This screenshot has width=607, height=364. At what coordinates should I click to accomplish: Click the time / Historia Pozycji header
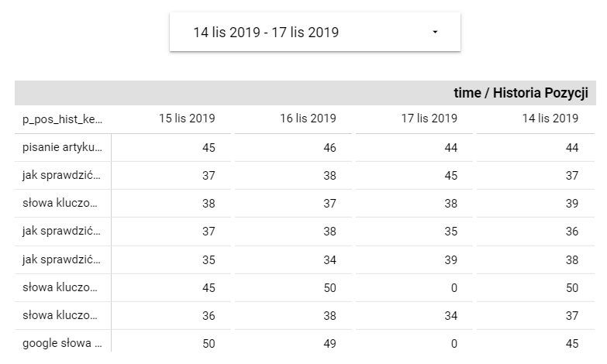(521, 93)
